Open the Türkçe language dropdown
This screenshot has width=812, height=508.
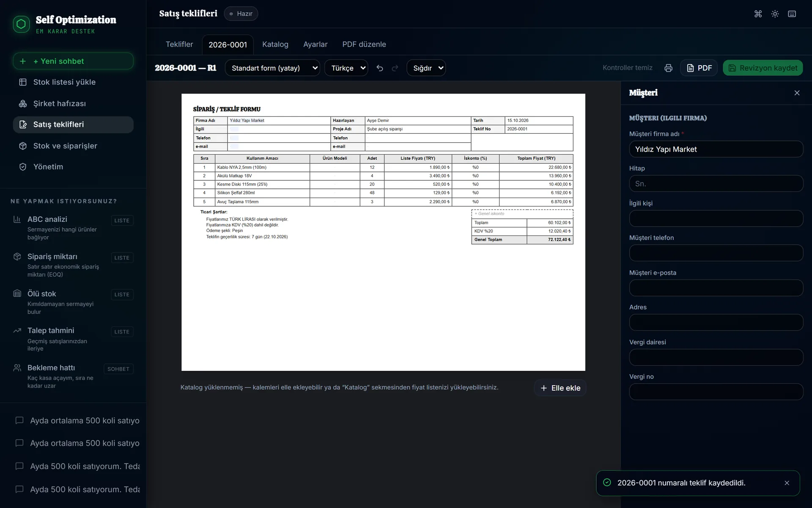tap(346, 68)
